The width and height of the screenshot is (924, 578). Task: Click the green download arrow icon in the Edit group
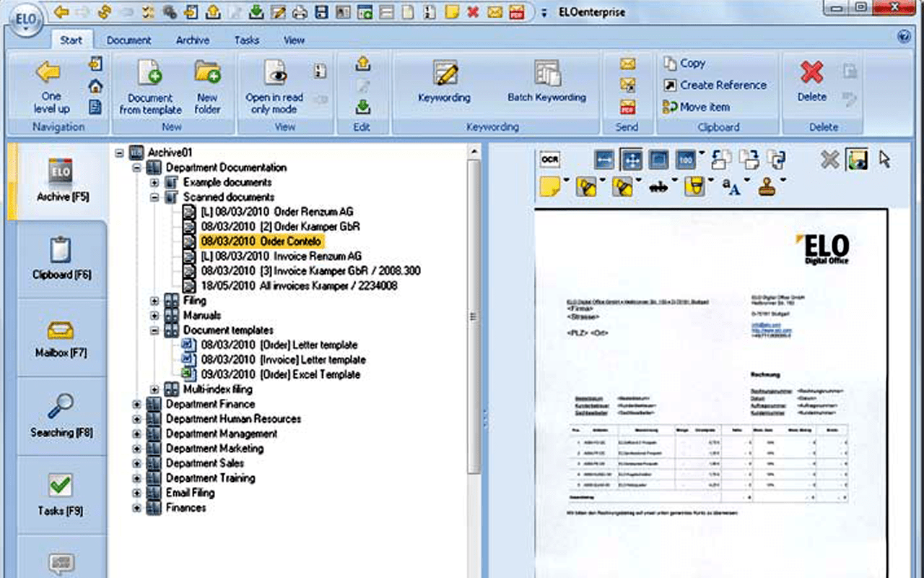pyautogui.click(x=363, y=107)
